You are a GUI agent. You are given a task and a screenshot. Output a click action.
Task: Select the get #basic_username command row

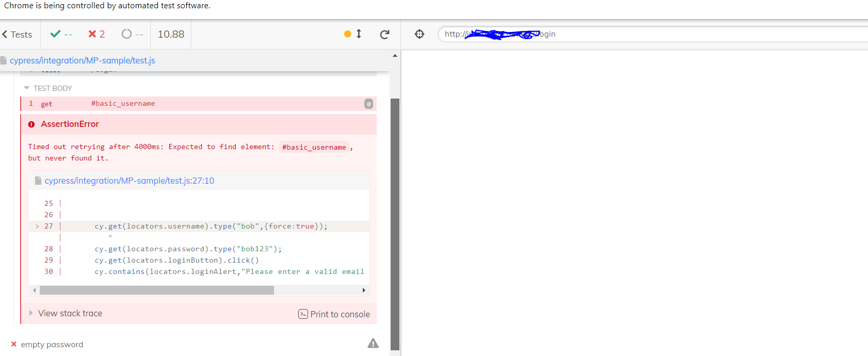(199, 104)
